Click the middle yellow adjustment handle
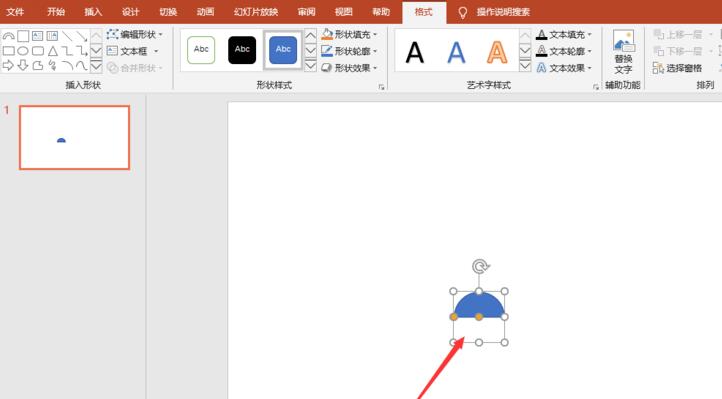Viewport: 722px width, 399px height. 479,317
